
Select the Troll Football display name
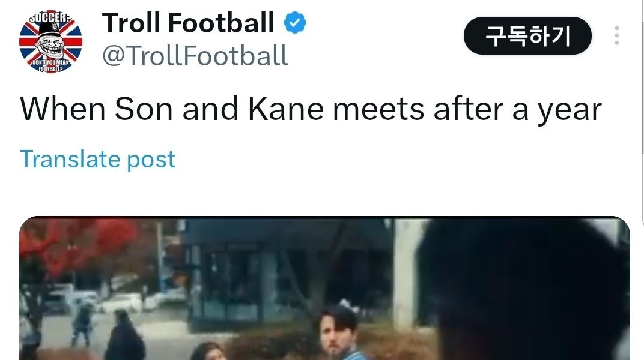[x=188, y=23]
